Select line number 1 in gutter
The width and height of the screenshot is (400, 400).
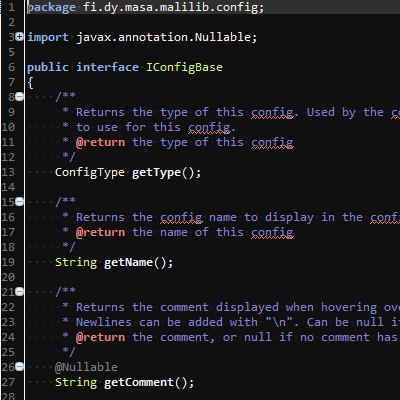coord(12,7)
